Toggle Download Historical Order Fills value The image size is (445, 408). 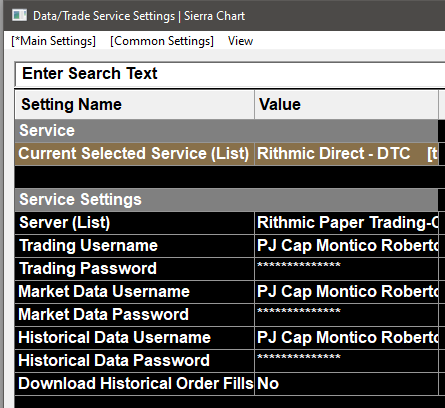tap(346, 384)
